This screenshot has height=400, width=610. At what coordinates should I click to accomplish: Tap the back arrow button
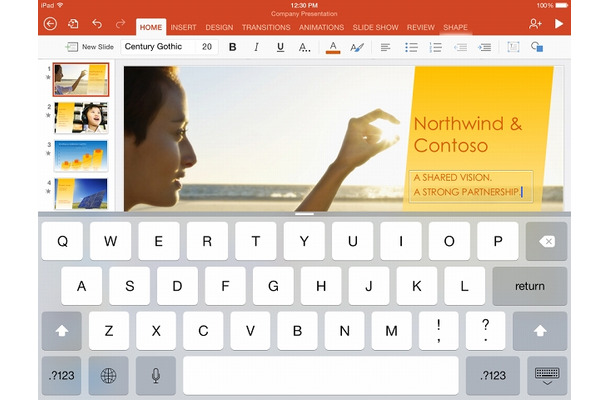click(50, 24)
